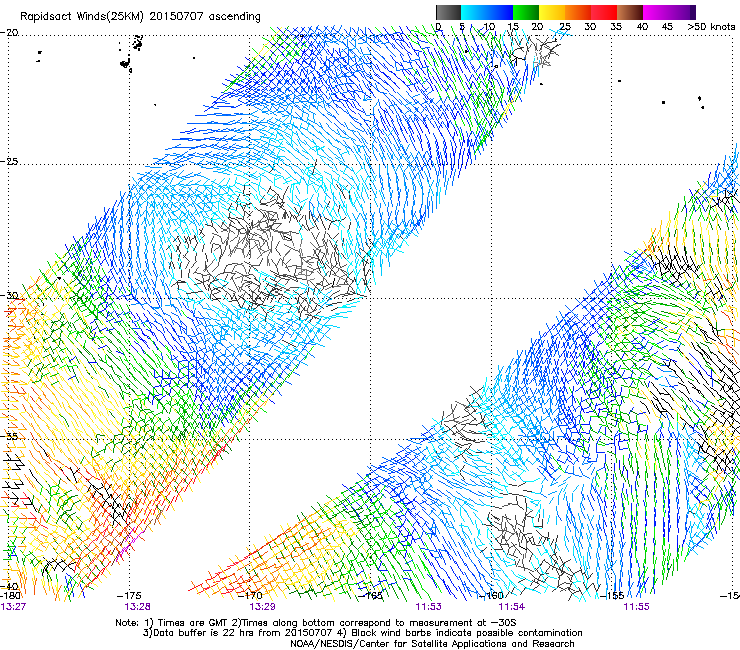
Task: Click the '40' label under the color bar
Action: pos(642,27)
